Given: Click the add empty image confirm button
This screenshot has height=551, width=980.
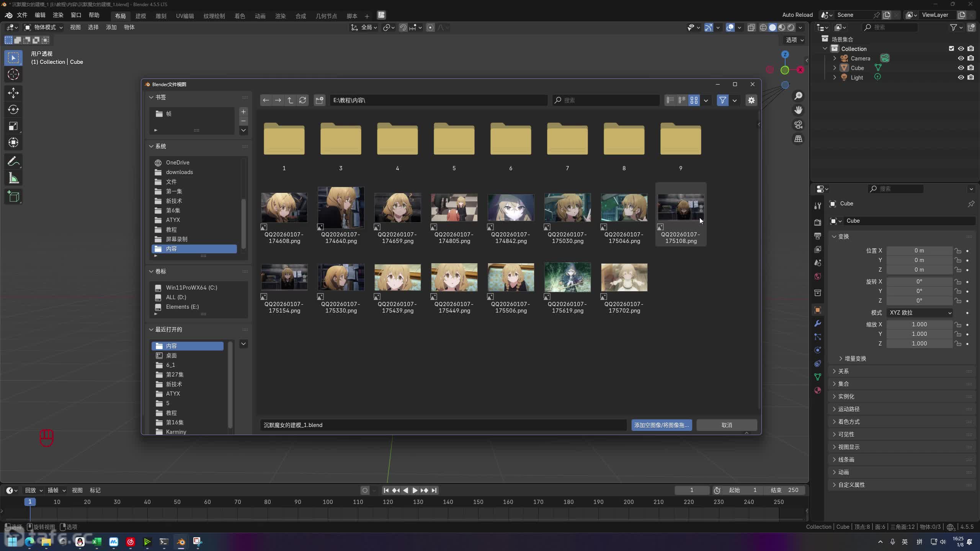Looking at the screenshot, I should tap(661, 425).
